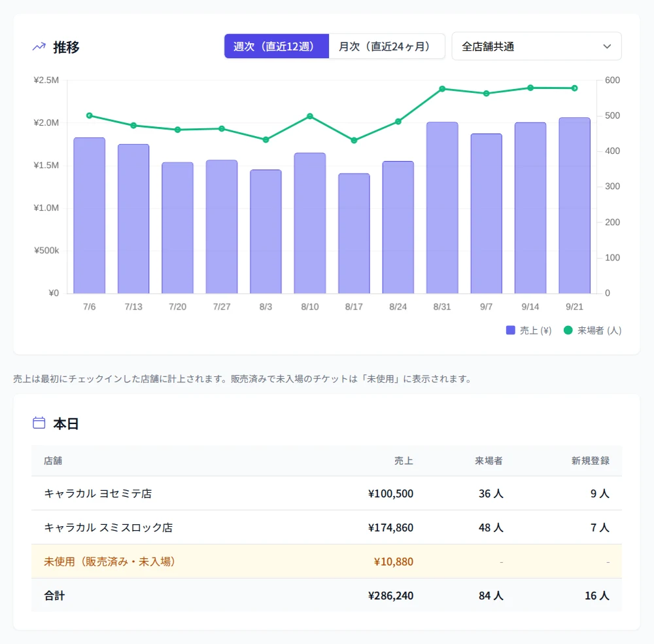The height and width of the screenshot is (644, 654).
Task: Click visitor line point at 7/6
Action: pyautogui.click(x=89, y=116)
